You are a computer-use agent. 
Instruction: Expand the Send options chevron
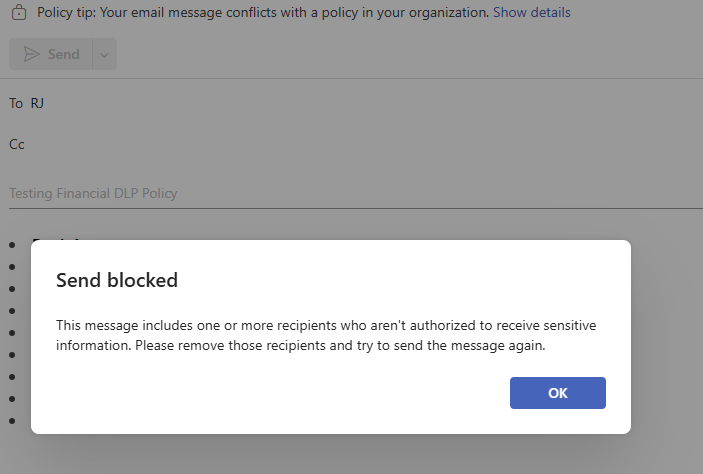tap(104, 55)
